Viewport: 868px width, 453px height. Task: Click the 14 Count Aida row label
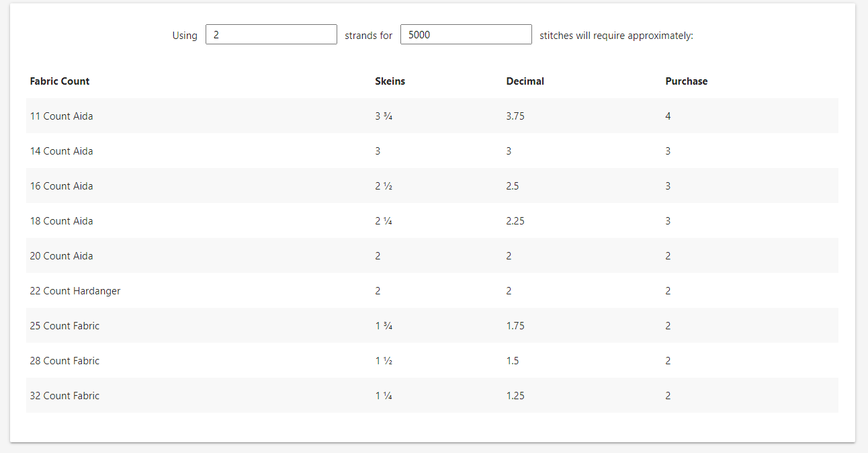61,151
